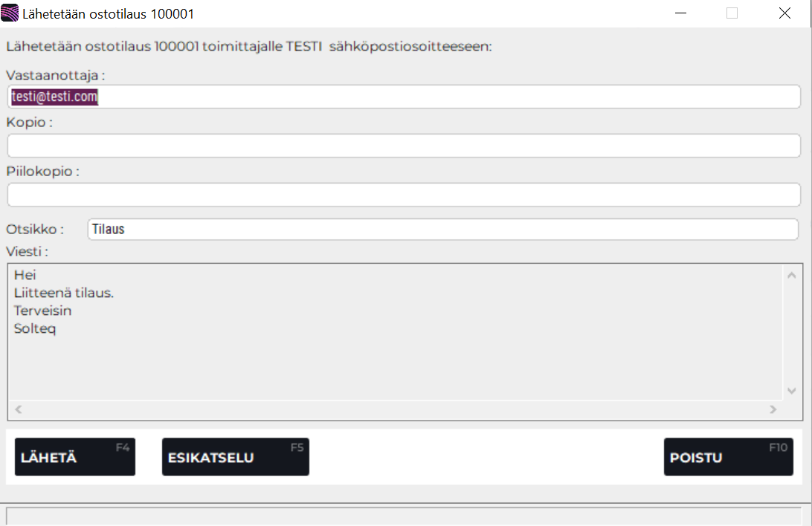Viewport: 812px width, 526px height.
Task: Place cursor in the Viesti message body
Action: point(395,332)
